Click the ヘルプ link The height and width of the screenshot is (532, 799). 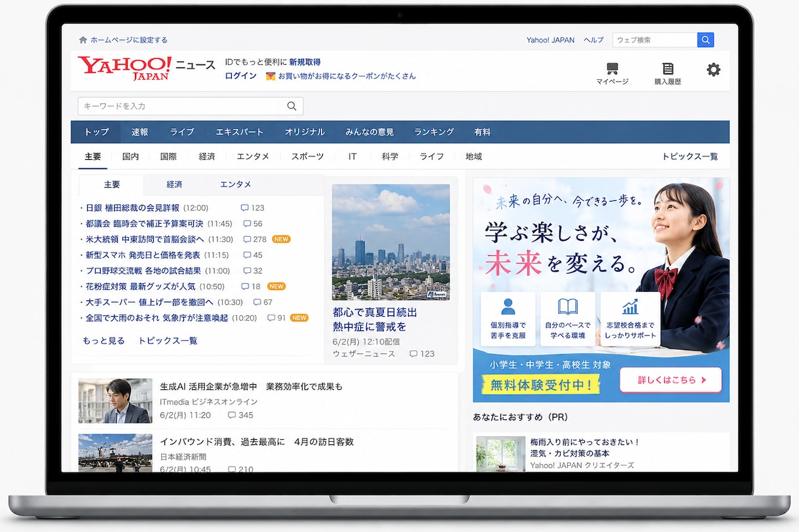coord(593,40)
